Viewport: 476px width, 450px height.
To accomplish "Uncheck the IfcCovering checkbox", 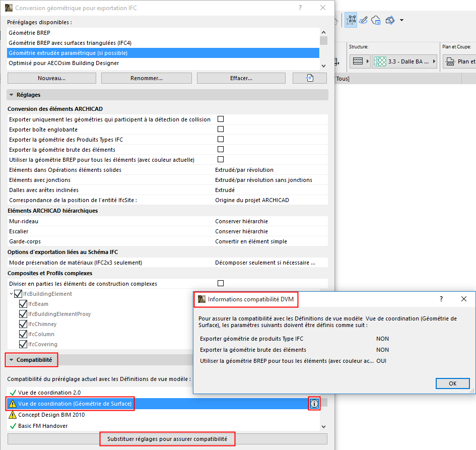I will 23,344.
